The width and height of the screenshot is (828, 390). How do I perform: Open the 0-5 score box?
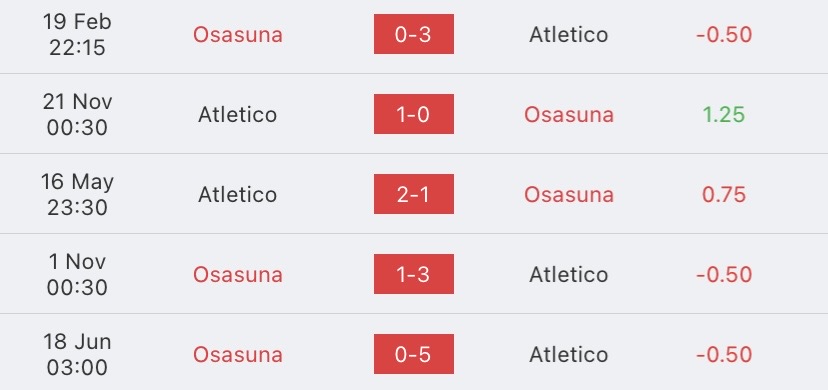tap(413, 354)
